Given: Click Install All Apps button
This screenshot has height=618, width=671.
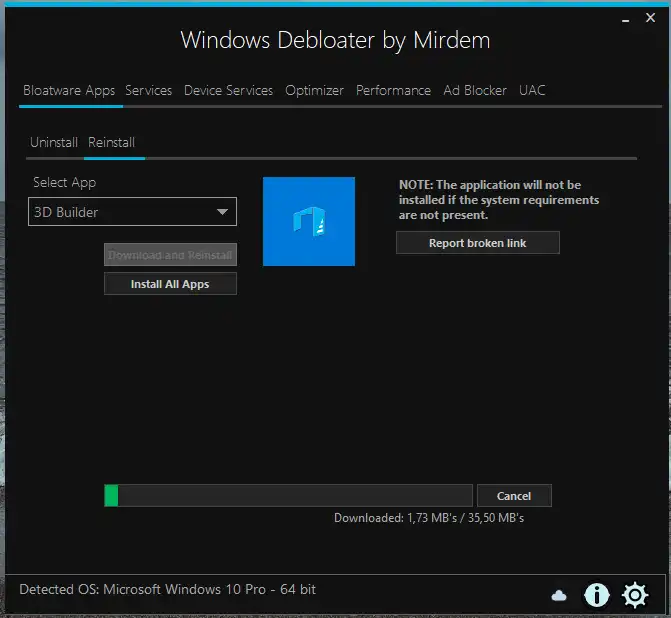Looking at the screenshot, I should [x=170, y=284].
